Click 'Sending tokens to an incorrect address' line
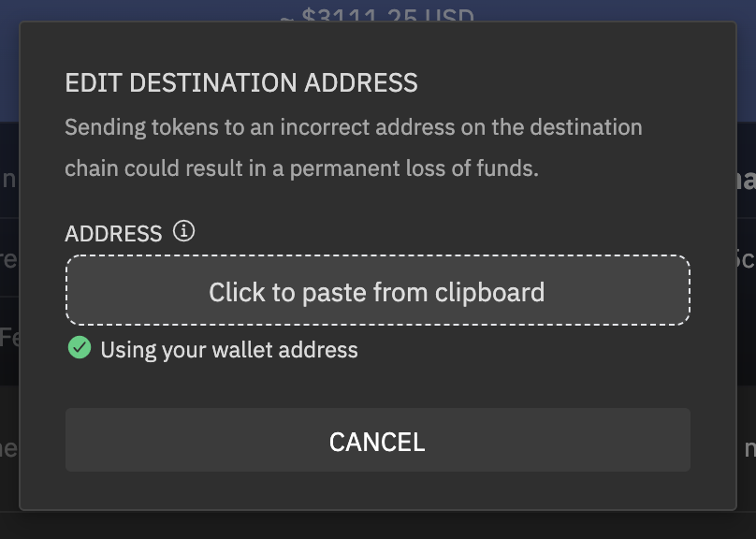This screenshot has width=756, height=539. click(354, 127)
